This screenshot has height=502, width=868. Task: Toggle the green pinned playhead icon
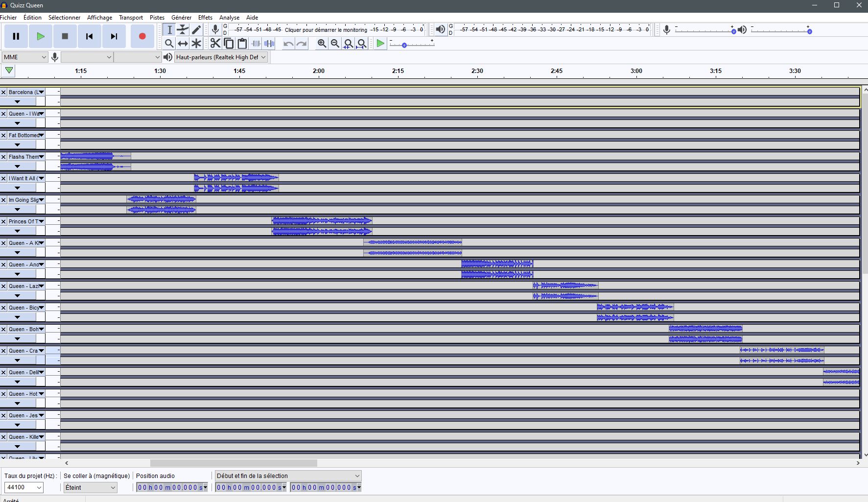coord(9,71)
